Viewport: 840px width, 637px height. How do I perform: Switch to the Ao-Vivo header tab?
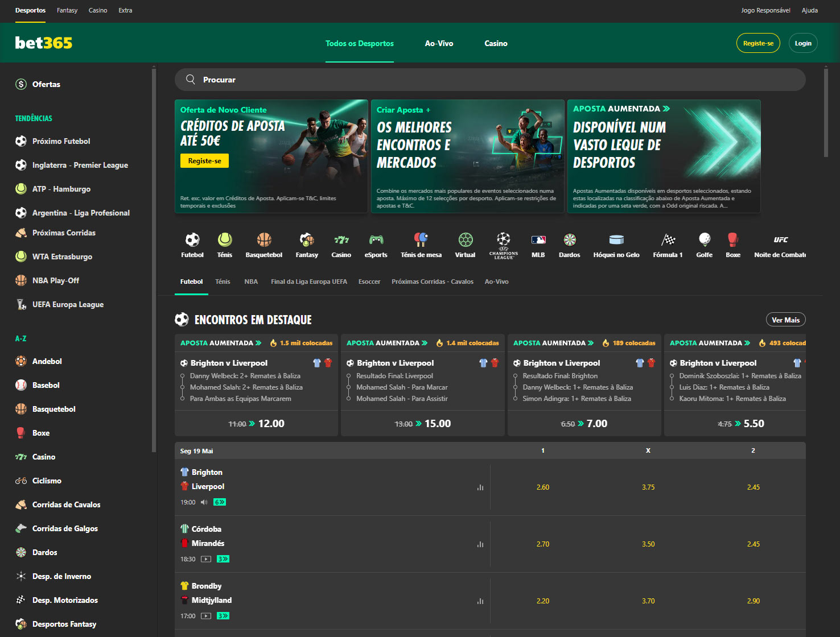[439, 43]
